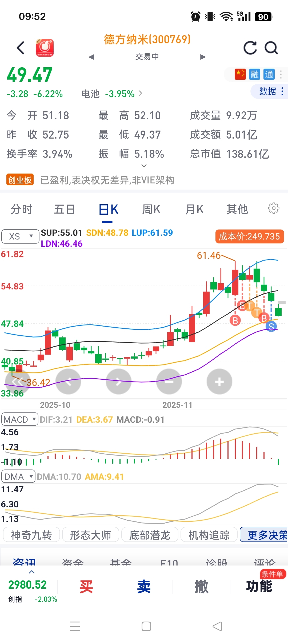288x644 pixels.
Task: Open 功能 functions menu
Action: click(259, 587)
